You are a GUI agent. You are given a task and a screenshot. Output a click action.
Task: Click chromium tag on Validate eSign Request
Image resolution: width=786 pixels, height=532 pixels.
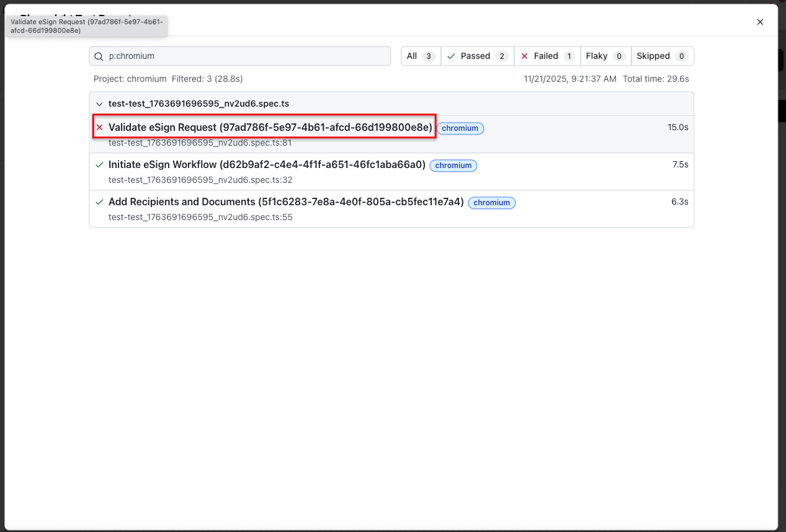tap(460, 128)
